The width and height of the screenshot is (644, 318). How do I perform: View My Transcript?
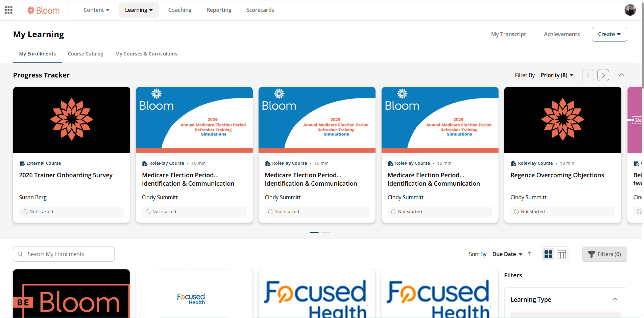click(x=508, y=34)
